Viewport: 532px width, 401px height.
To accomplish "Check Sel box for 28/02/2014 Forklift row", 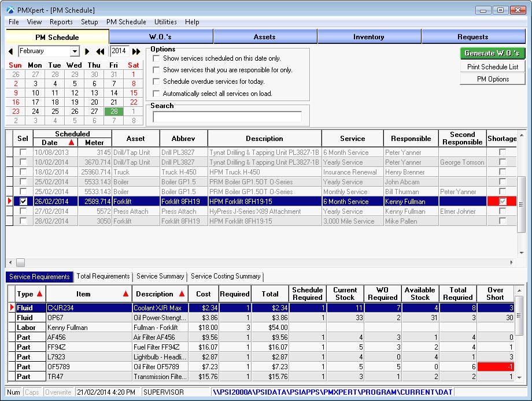I will 23,221.
